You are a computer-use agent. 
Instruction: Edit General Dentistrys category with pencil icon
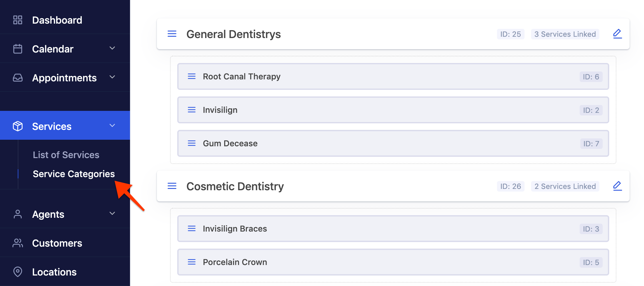pyautogui.click(x=617, y=34)
